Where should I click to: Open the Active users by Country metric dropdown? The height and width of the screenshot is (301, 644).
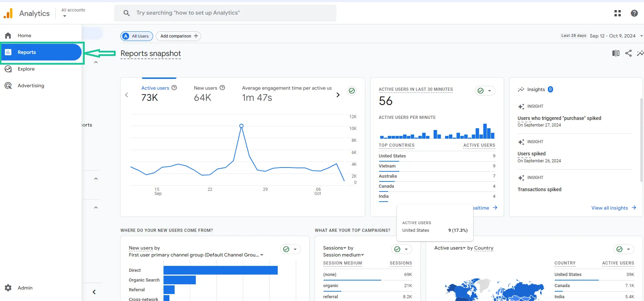tap(450, 248)
